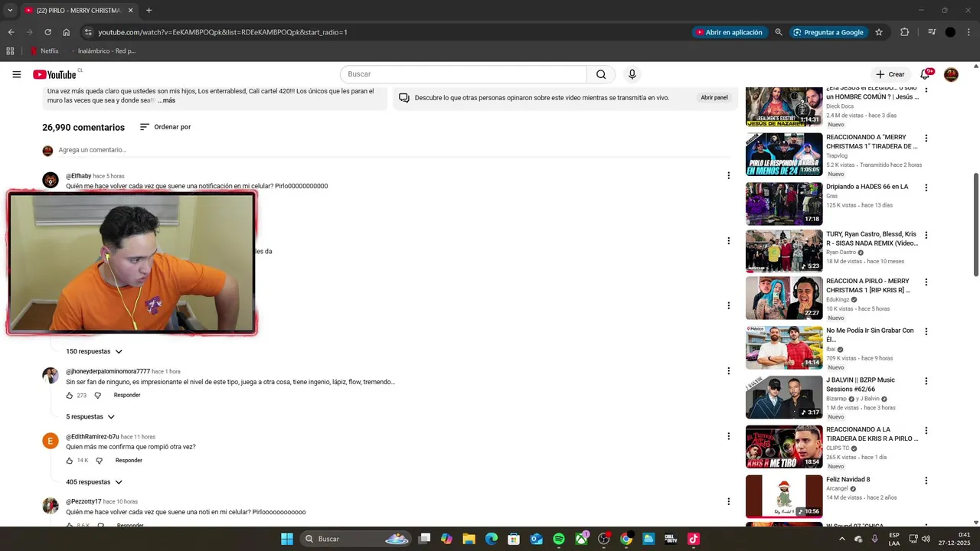Like @jhoneyderpalominomora7777's comment

coord(70,396)
